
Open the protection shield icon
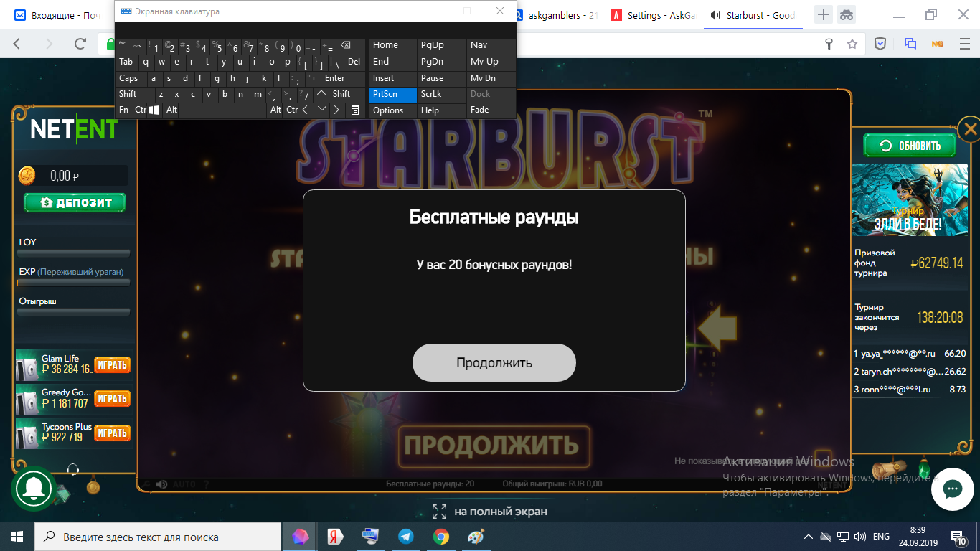[880, 44]
